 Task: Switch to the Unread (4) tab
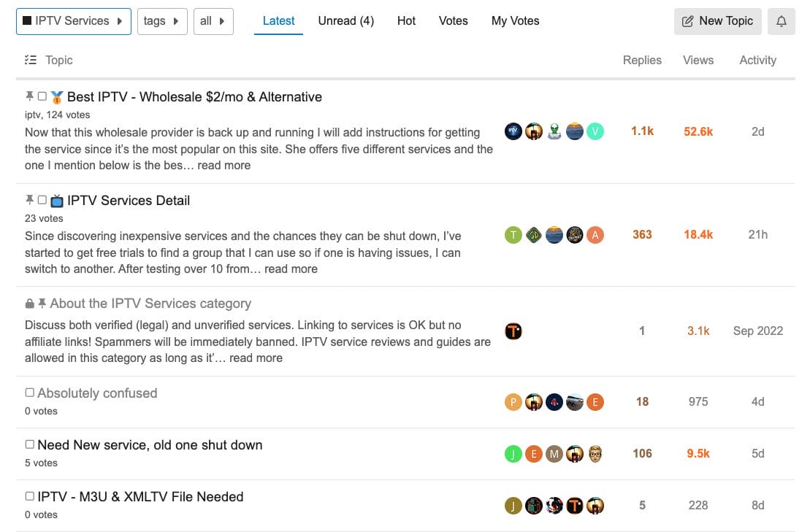[x=345, y=21]
